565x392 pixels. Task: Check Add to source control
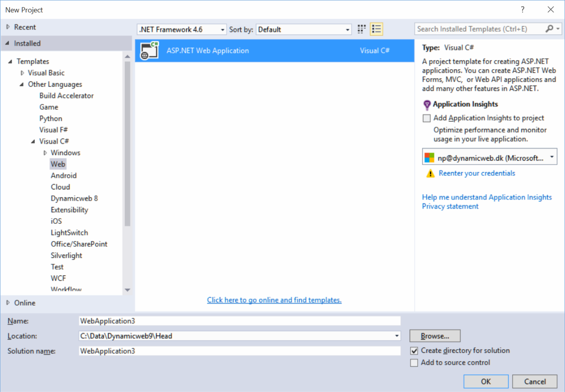pyautogui.click(x=414, y=363)
